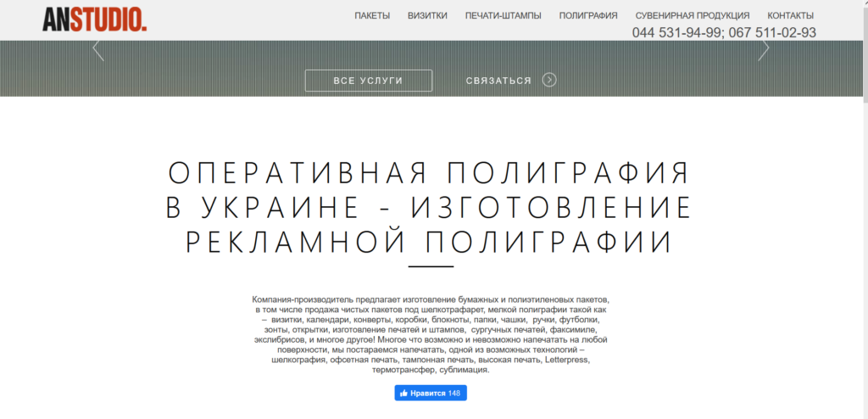Go to Печати-штампы section
Screen dimensions: 868x419
[504, 15]
